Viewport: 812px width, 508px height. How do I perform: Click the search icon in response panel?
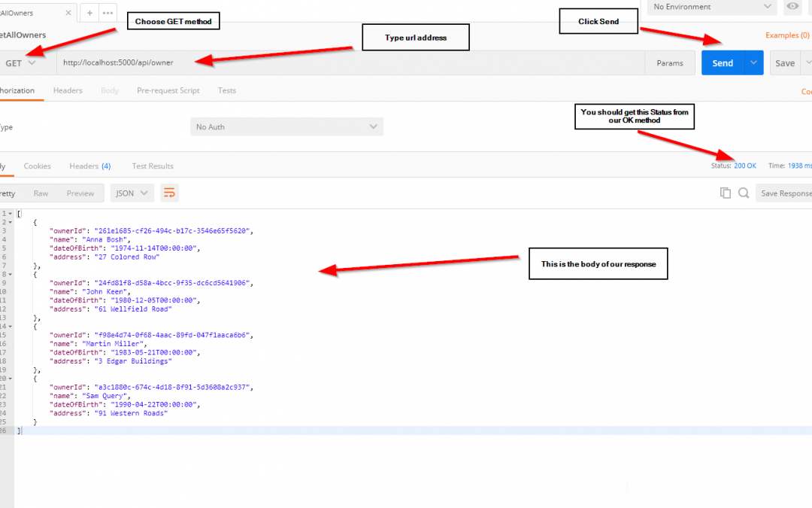744,193
